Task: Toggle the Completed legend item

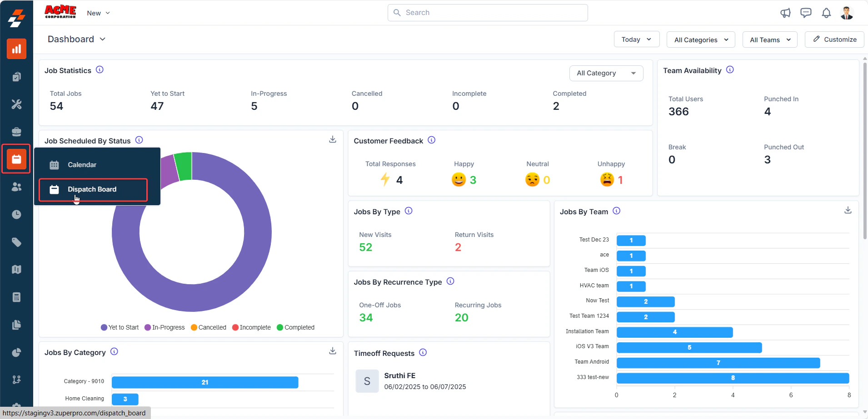Action: coord(295,327)
